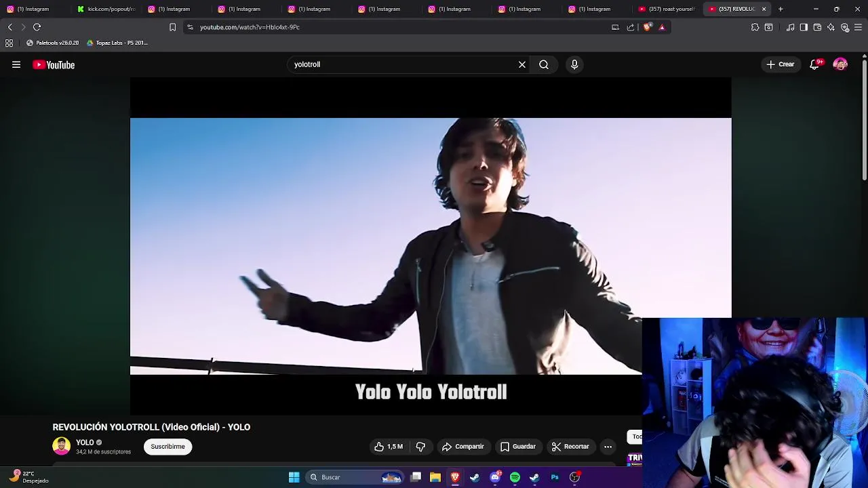Open Spotify from the taskbar
Image resolution: width=868 pixels, height=488 pixels.
[x=515, y=477]
